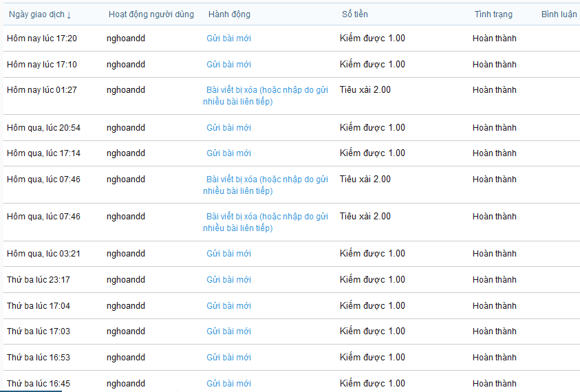This screenshot has height=392, width=580.
Task: Open Gửi bài mới link from Thứ ba 23:17
Action: pyautogui.click(x=228, y=280)
